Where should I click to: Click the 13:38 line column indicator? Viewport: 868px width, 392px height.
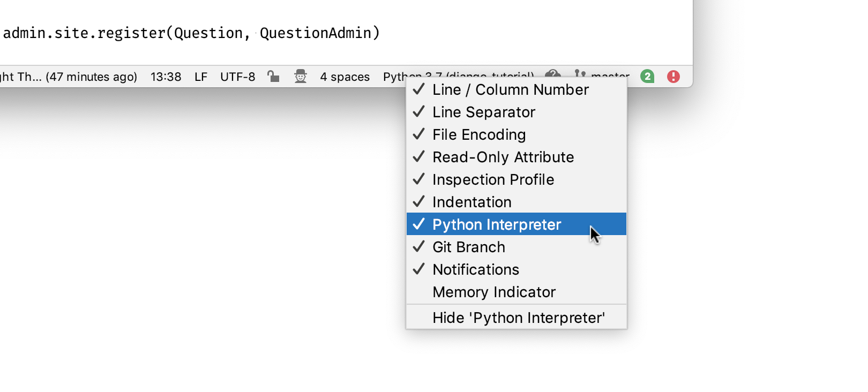[x=166, y=77]
